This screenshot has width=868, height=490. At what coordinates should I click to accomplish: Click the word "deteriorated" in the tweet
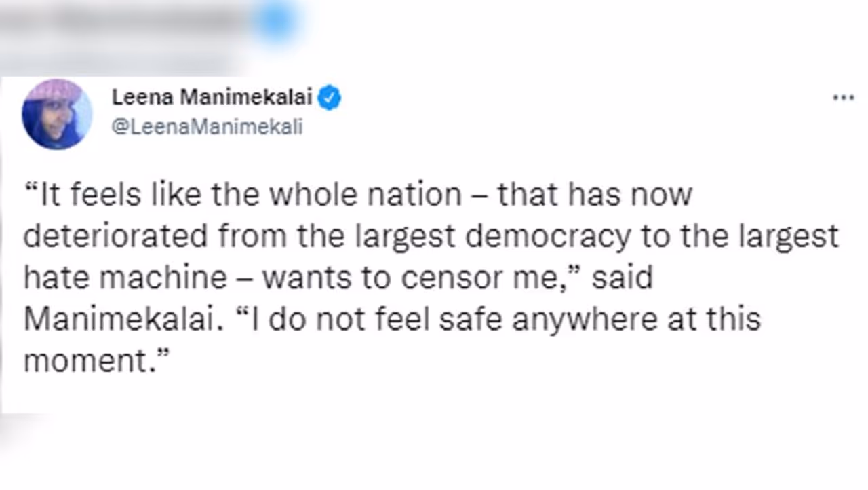115,236
